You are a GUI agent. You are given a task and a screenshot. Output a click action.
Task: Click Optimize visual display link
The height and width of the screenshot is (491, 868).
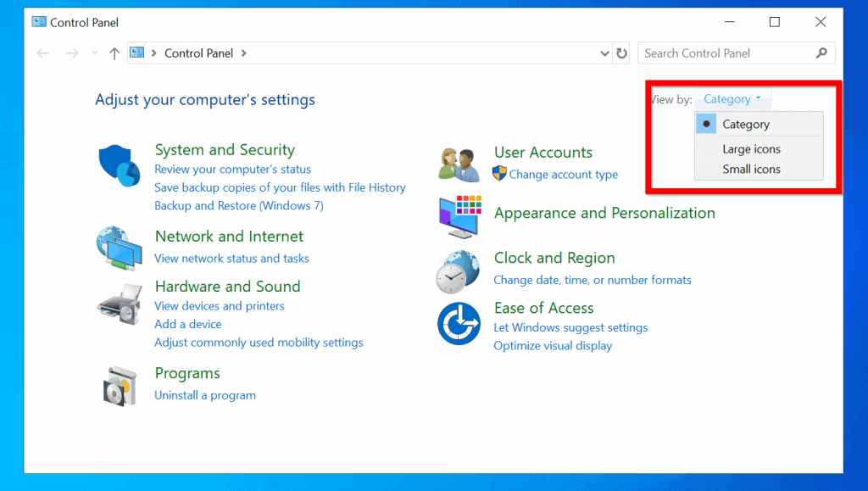[x=553, y=346]
